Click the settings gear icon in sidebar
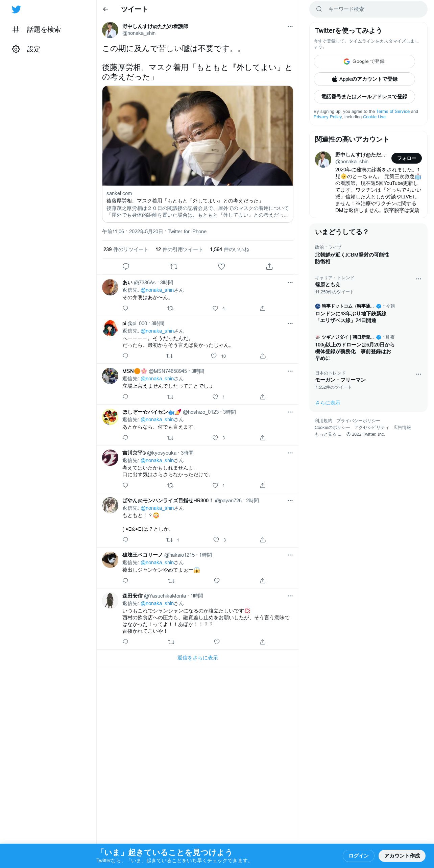The image size is (434, 868). [x=16, y=49]
